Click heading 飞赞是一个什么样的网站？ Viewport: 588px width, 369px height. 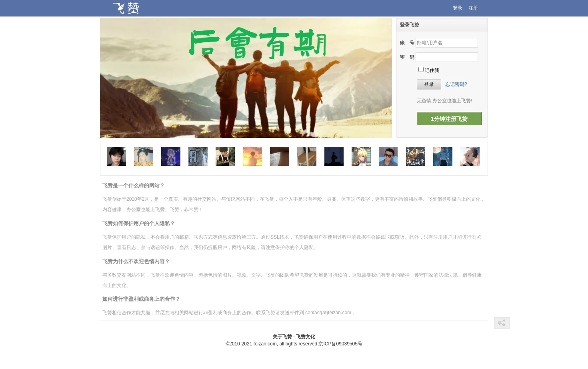coord(133,185)
